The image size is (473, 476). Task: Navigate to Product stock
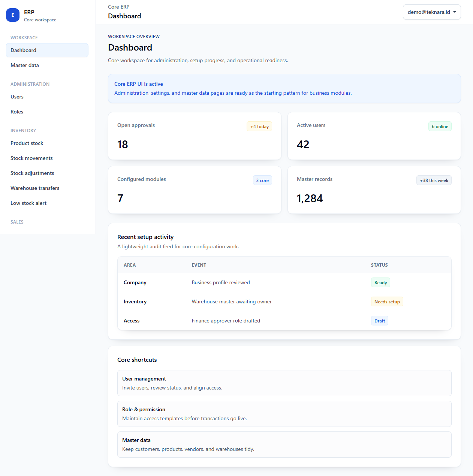coord(47,143)
